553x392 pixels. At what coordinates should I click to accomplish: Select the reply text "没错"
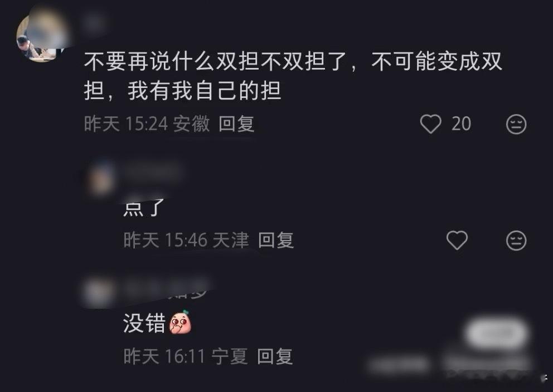coord(144,324)
